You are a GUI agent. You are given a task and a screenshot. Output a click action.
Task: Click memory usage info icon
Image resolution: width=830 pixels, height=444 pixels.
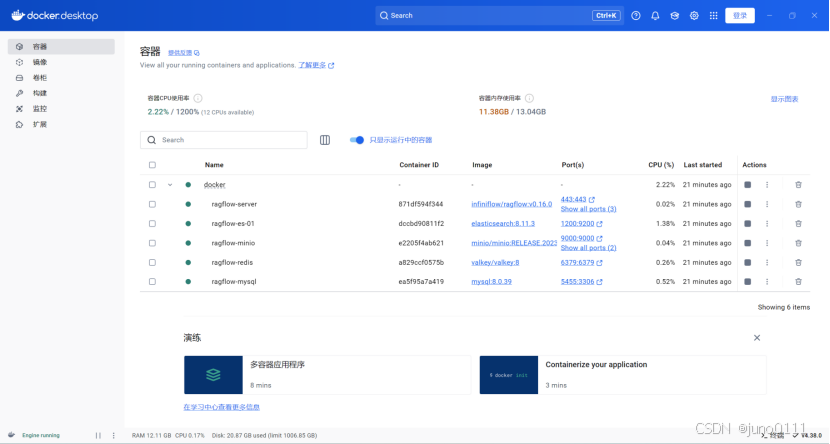[x=529, y=98]
